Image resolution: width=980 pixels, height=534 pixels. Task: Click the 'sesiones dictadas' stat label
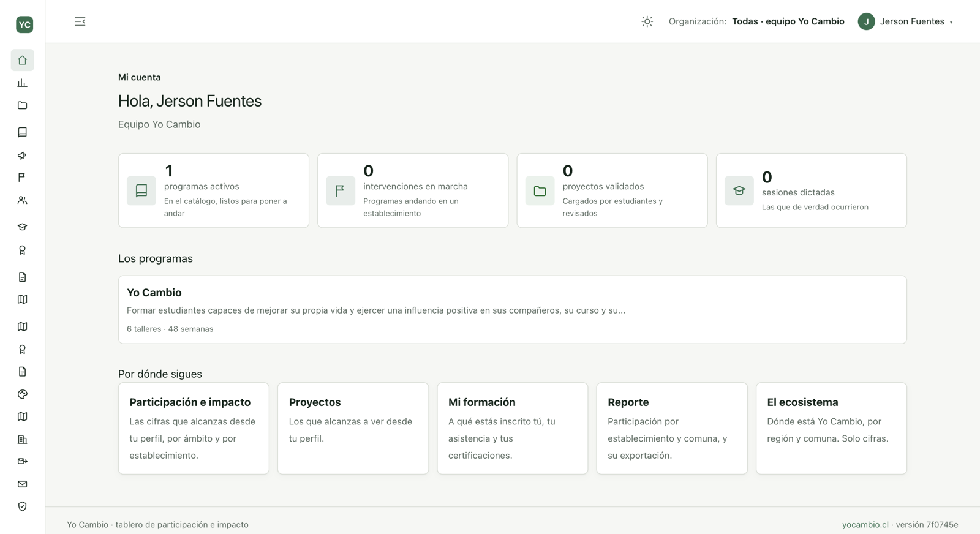click(798, 192)
